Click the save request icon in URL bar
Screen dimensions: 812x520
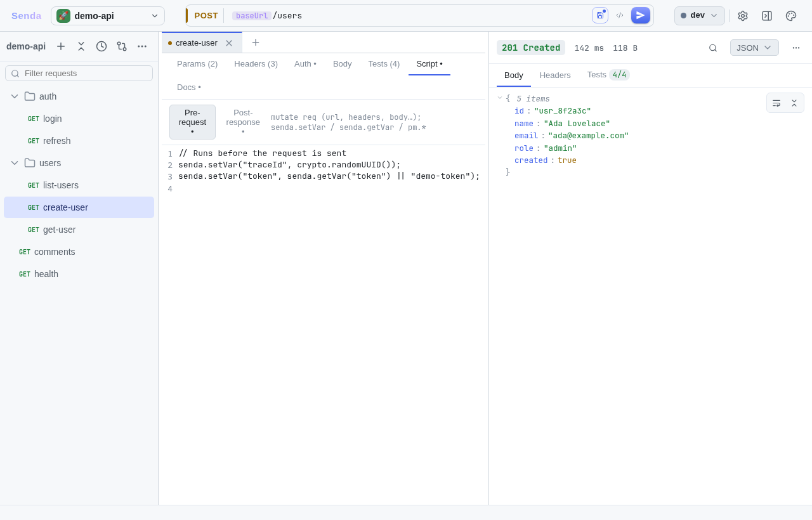pyautogui.click(x=600, y=15)
